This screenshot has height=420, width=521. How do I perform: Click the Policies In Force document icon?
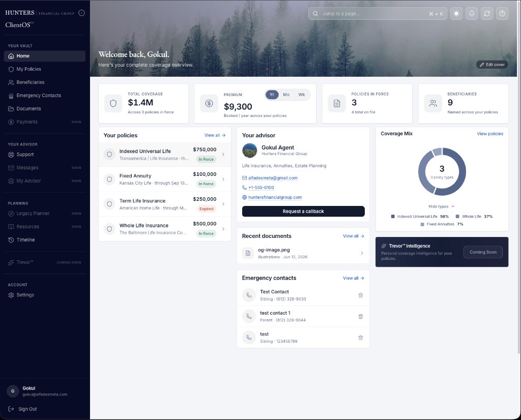coord(337,103)
